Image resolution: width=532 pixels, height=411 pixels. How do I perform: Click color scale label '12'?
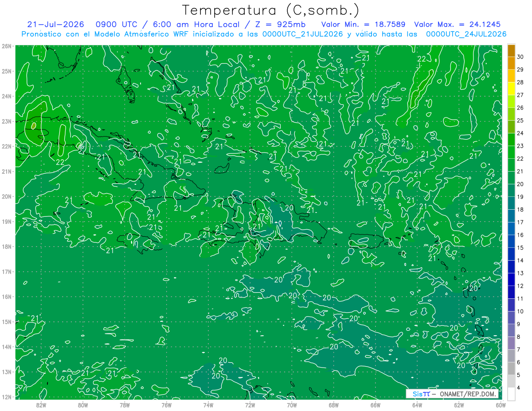(520, 286)
